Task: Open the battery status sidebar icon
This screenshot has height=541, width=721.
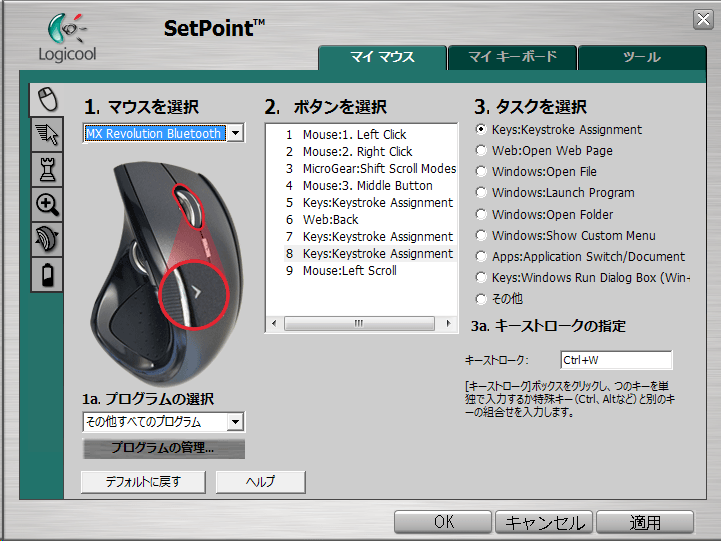Action: [47, 274]
